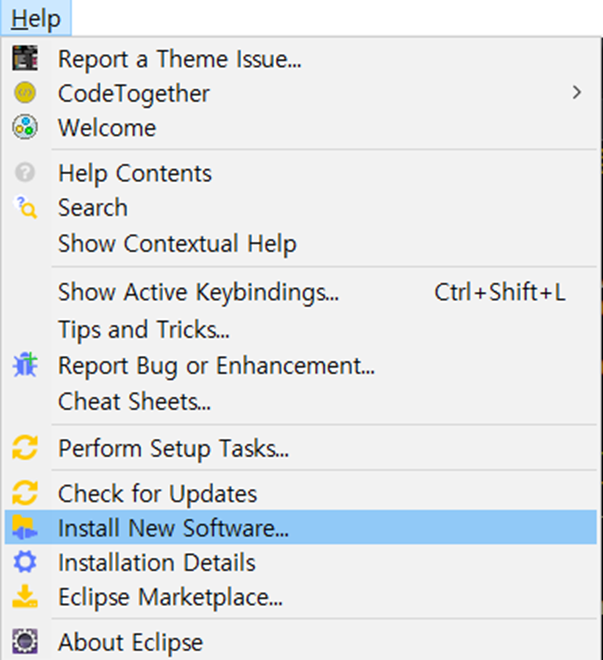Click the Search magnifier icon

[x=25, y=208]
